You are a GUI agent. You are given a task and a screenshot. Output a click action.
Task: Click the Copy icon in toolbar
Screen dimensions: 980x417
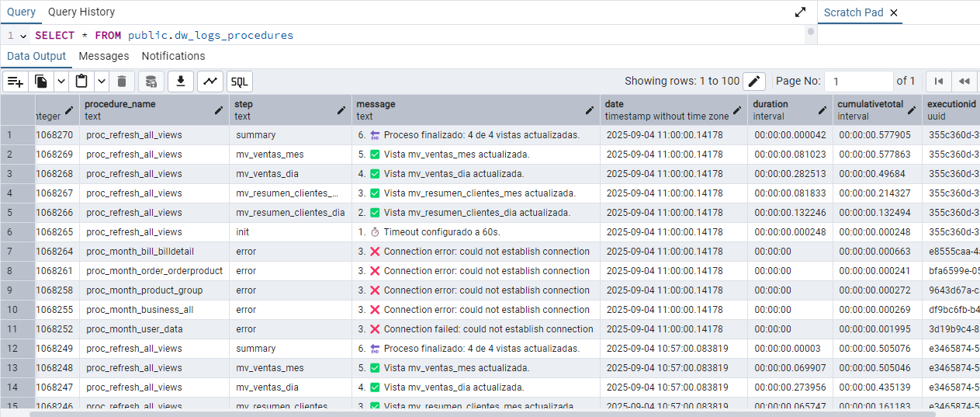[x=41, y=82]
